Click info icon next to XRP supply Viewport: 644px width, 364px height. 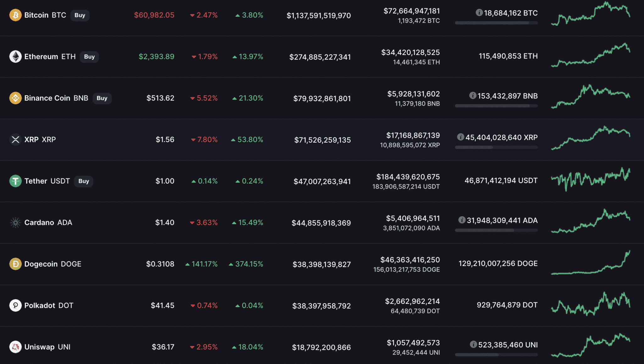click(x=460, y=137)
